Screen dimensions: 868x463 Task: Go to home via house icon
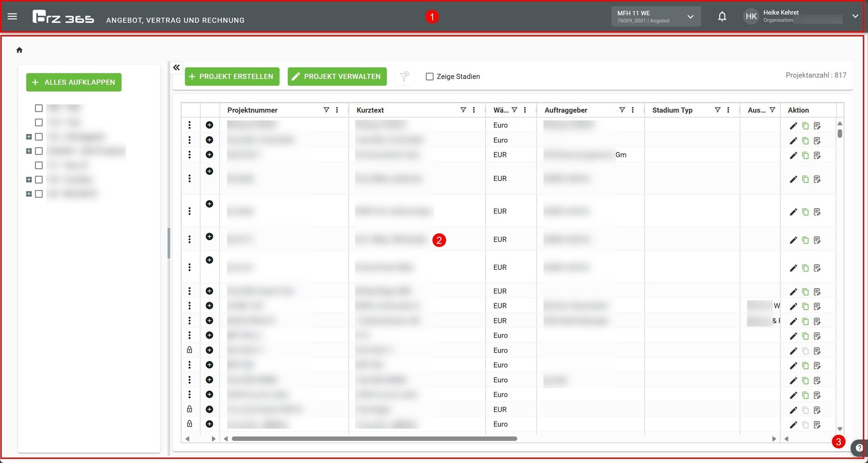(19, 50)
